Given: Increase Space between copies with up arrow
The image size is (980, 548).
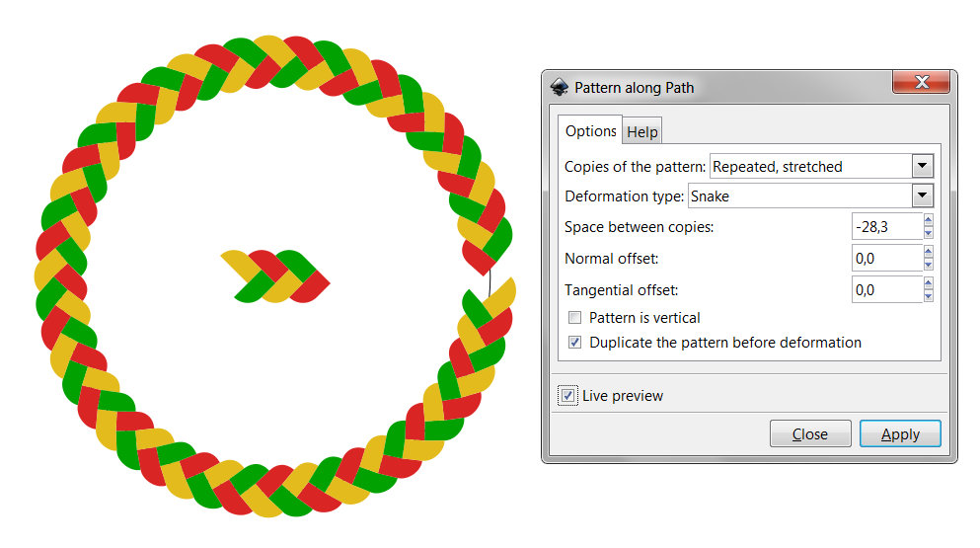Looking at the screenshot, I should click(x=929, y=221).
